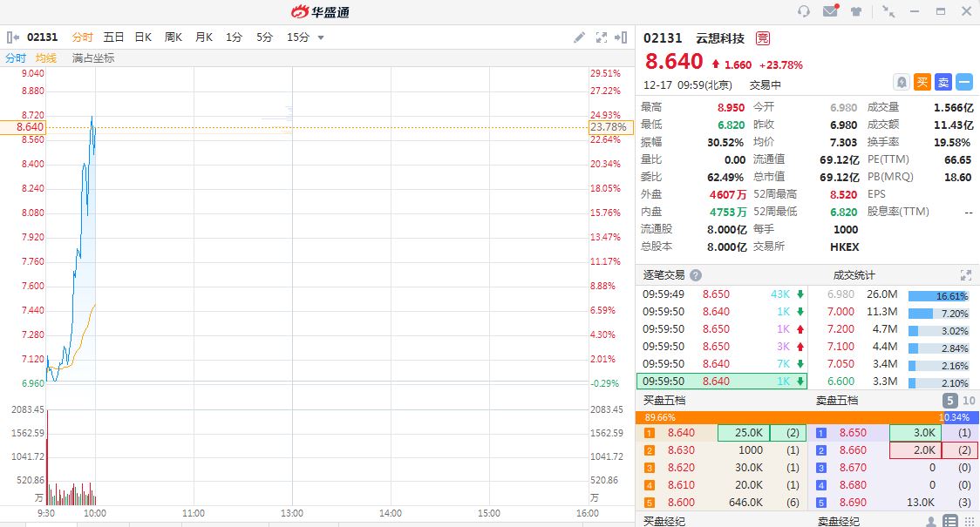Collapse the left panel arrow icon
Screen dimensions: 980x527
[x=12, y=37]
